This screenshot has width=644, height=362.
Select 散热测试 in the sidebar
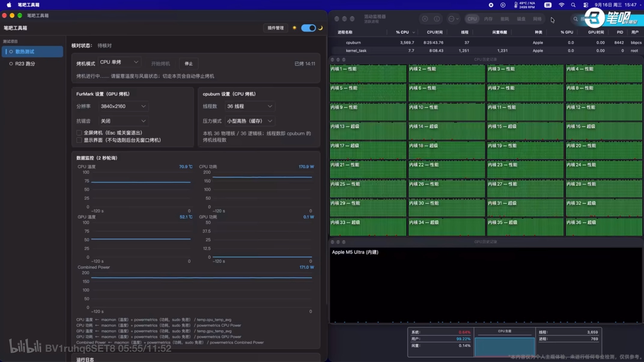click(32, 52)
